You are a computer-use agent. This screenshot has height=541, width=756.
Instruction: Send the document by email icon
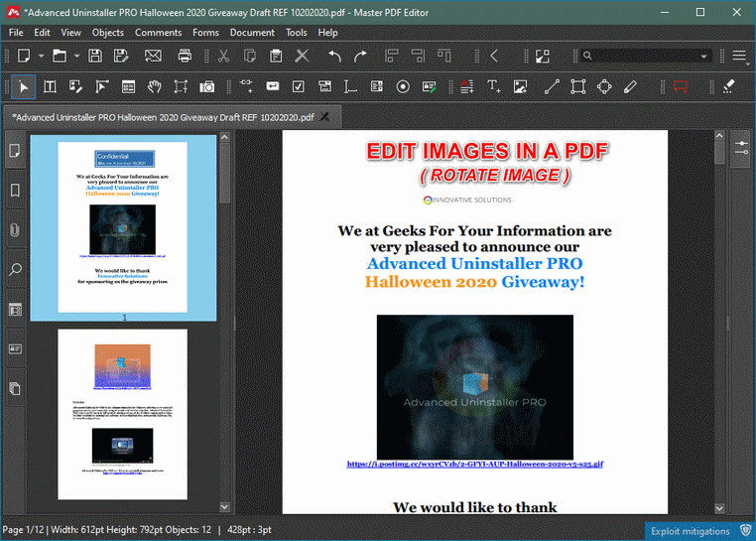(x=153, y=56)
